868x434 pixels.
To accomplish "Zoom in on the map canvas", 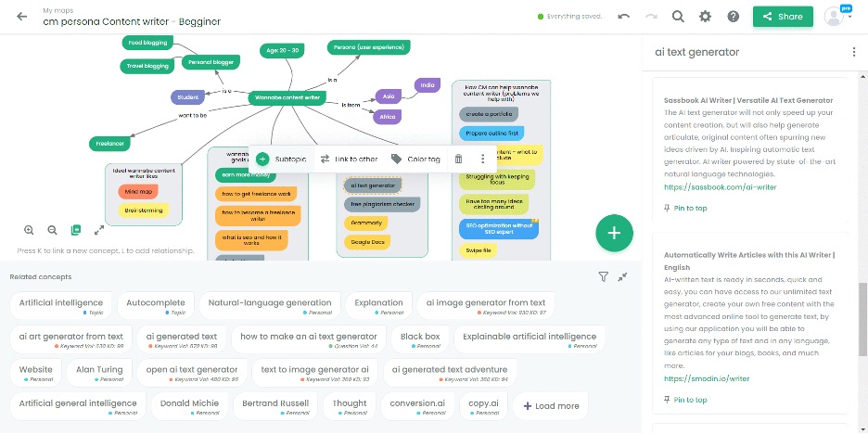I will point(29,230).
